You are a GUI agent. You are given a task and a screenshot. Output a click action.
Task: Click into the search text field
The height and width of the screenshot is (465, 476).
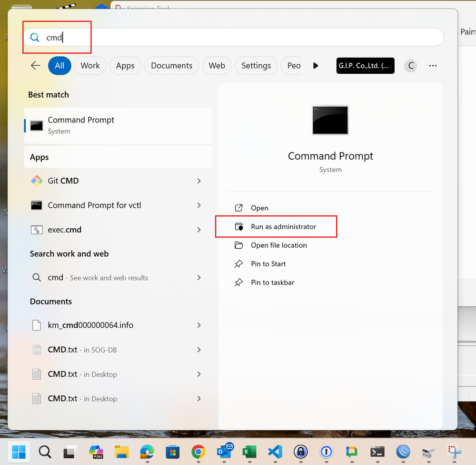point(233,37)
